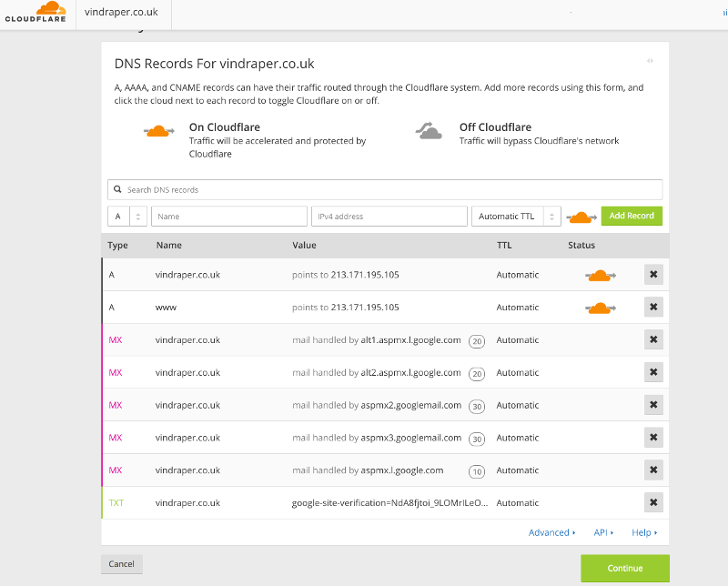Open the API menu
The width and height of the screenshot is (728, 586).
603,532
